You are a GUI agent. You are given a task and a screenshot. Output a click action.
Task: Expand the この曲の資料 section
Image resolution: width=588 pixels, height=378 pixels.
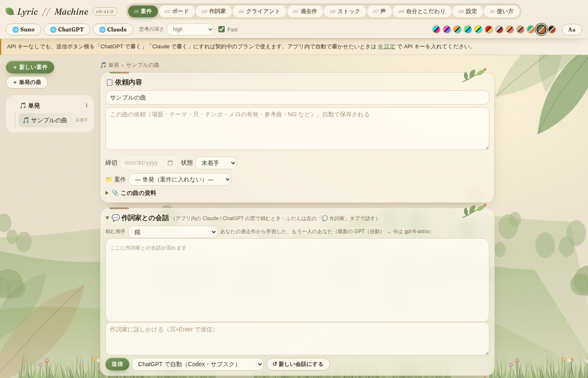tap(131, 193)
